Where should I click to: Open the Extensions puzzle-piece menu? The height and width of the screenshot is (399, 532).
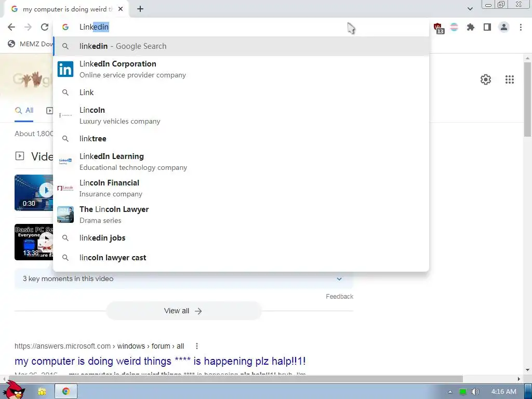pos(471,27)
